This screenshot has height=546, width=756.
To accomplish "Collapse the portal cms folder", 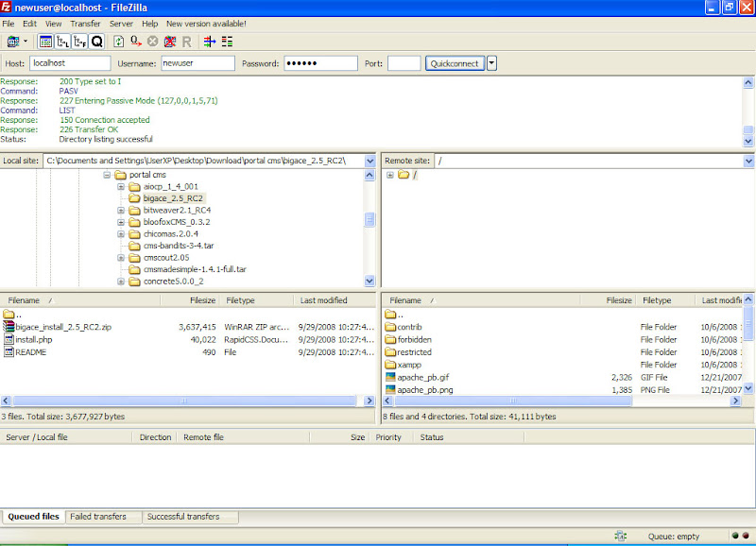I will tap(107, 175).
